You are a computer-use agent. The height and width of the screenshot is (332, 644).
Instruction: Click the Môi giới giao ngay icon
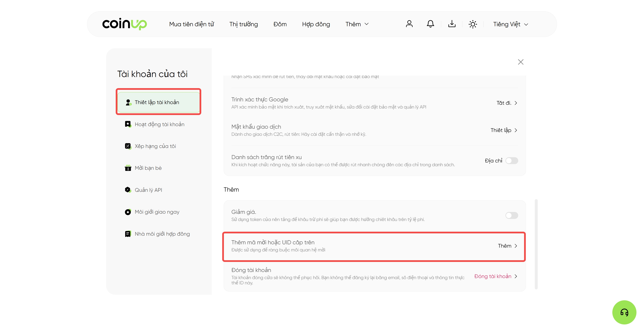(x=128, y=212)
